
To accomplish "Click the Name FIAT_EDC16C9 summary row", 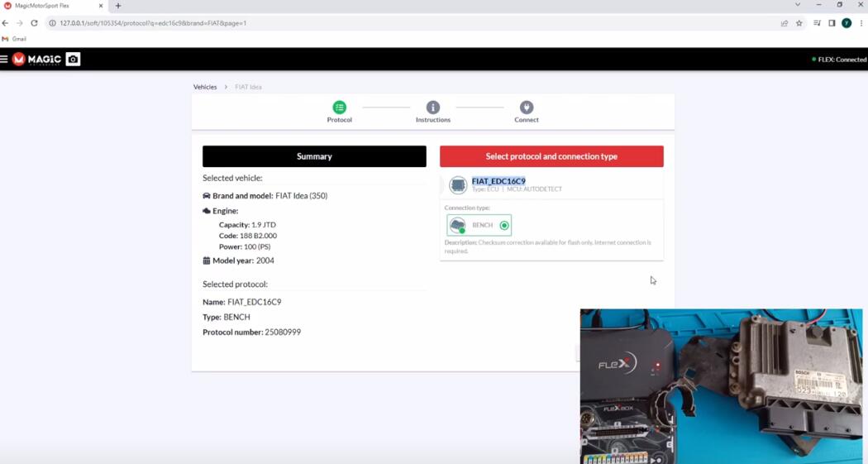I will point(242,302).
